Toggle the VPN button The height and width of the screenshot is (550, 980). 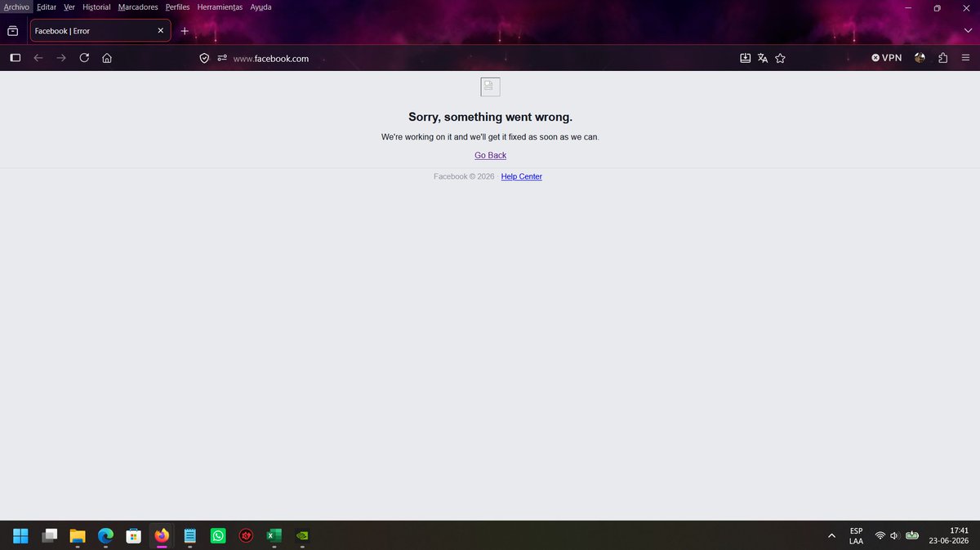(x=887, y=58)
